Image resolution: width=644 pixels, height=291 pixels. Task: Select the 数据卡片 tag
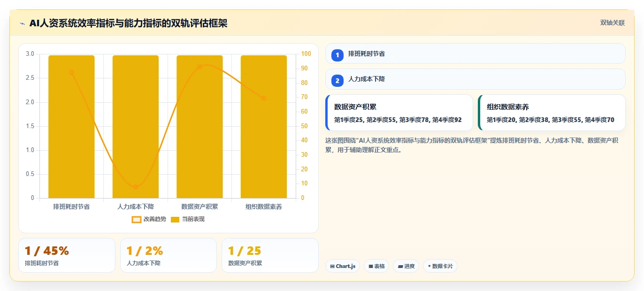pyautogui.click(x=440, y=266)
